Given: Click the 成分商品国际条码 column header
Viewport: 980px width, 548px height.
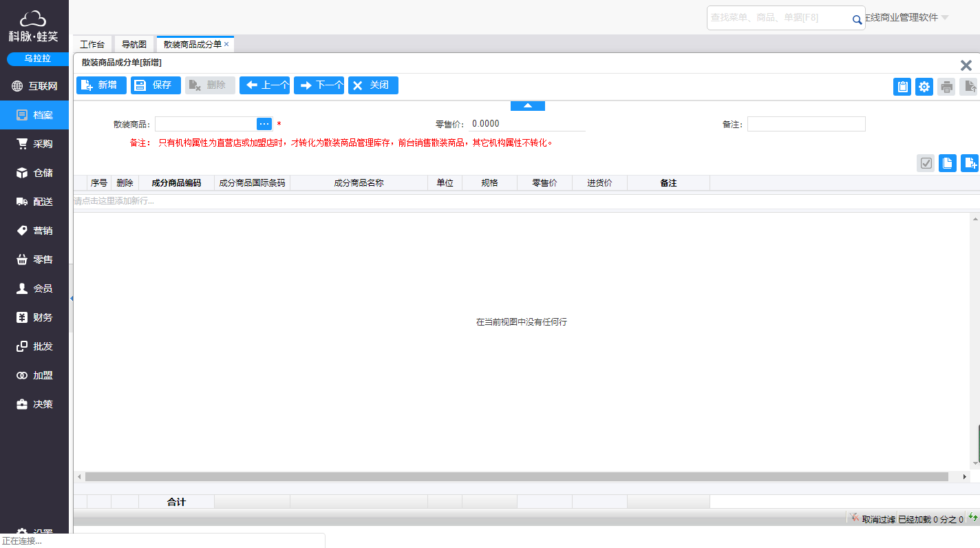Looking at the screenshot, I should coord(252,183).
